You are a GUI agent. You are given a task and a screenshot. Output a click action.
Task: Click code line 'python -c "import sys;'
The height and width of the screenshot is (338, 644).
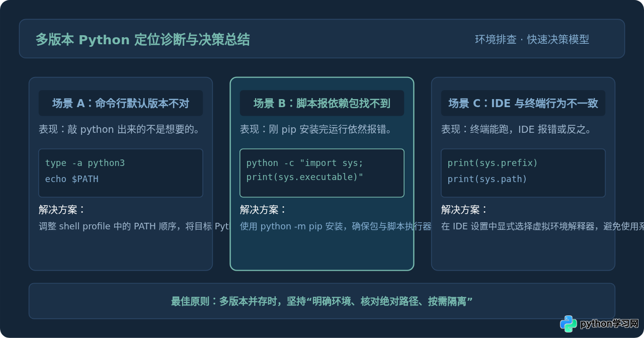click(x=305, y=163)
